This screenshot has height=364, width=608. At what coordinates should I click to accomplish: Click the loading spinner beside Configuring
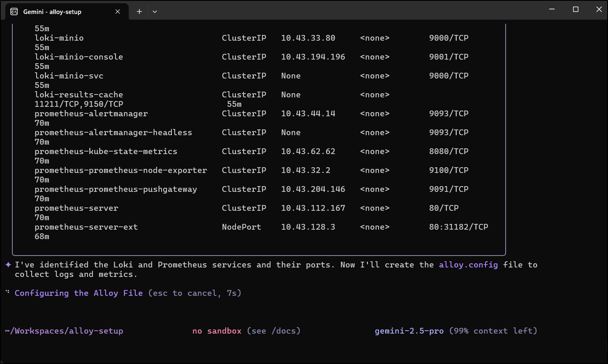(7, 292)
